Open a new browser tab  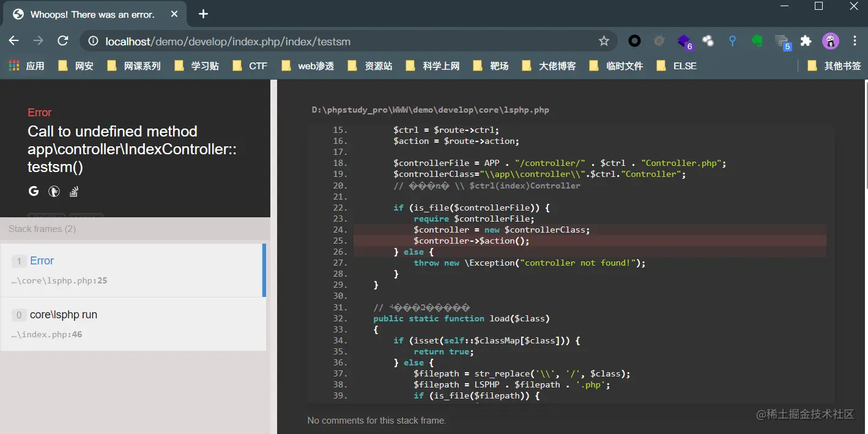(x=204, y=13)
